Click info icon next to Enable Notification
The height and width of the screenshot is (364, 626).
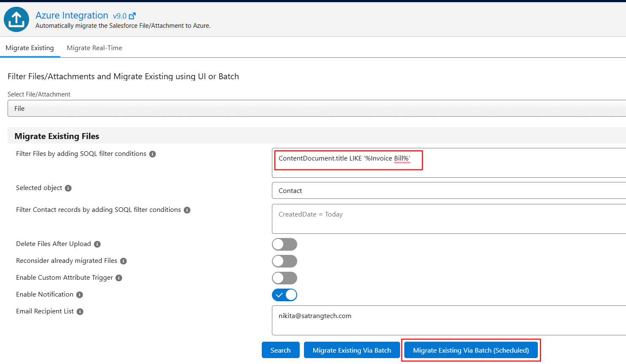tap(80, 295)
